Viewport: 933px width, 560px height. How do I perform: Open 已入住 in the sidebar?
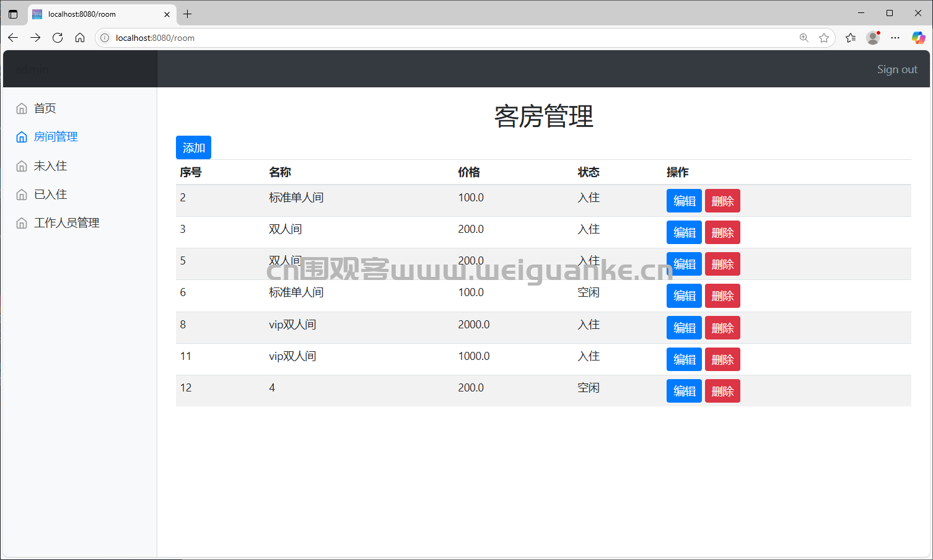click(x=50, y=195)
